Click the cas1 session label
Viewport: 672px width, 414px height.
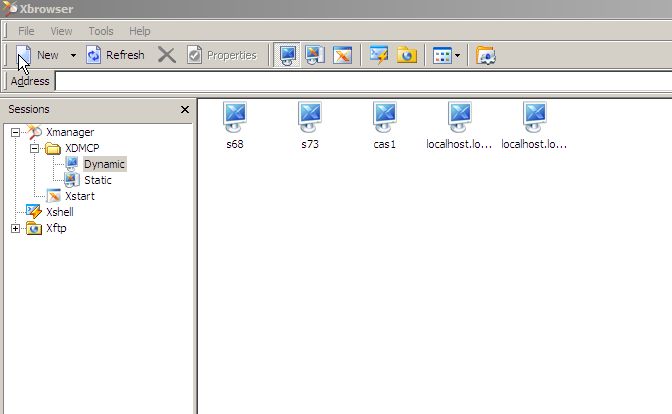pyautogui.click(x=384, y=144)
